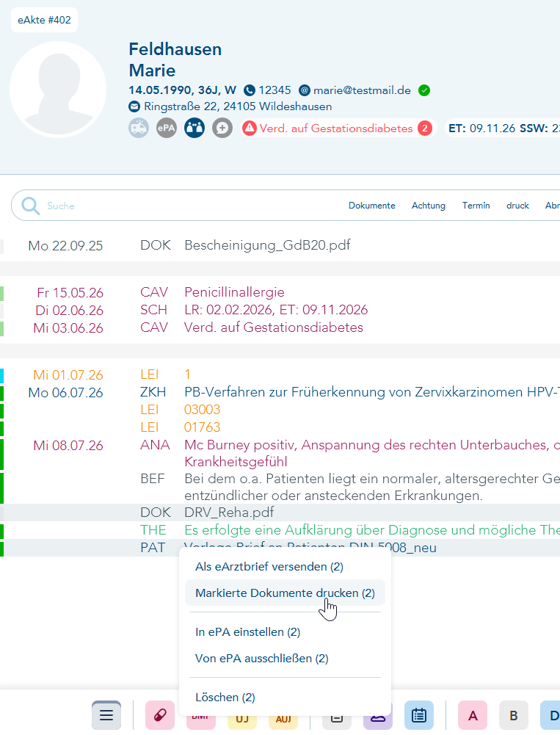Click the Dokumente search filter link

click(371, 206)
